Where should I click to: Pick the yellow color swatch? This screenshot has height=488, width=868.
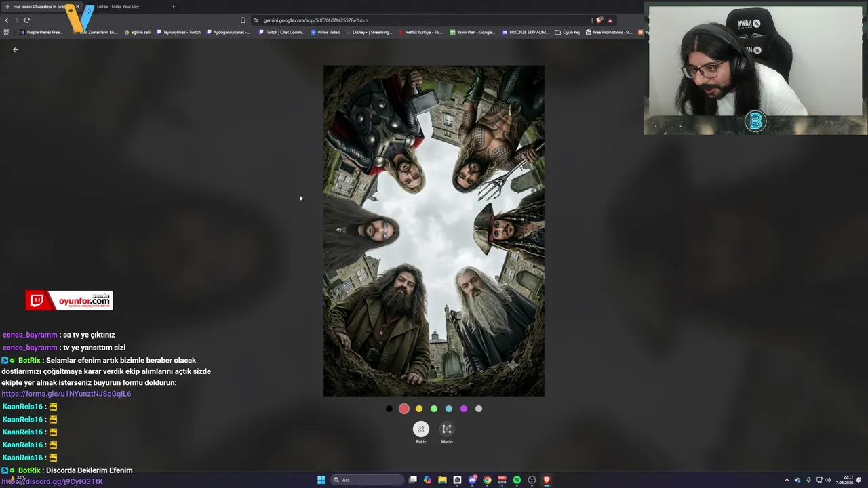coord(419,409)
